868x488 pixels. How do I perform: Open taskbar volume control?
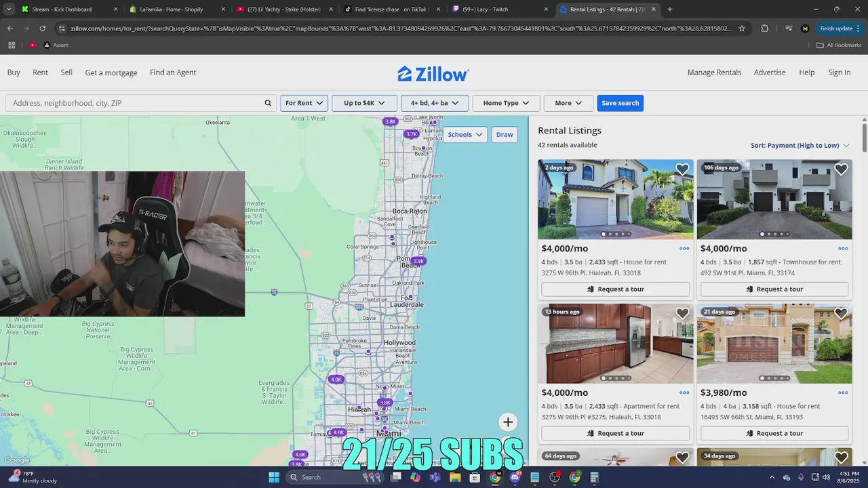point(826,477)
